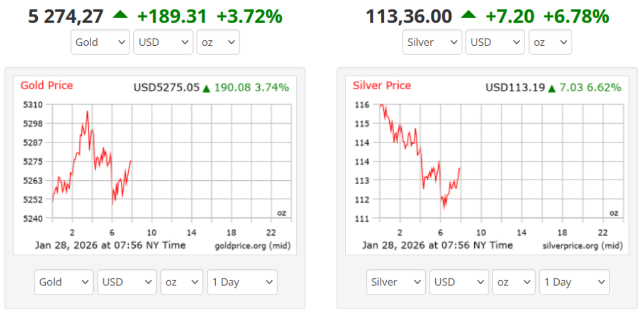Expand the oz unit dropdown under the +6.78% change
644x316 pixels.
point(550,42)
